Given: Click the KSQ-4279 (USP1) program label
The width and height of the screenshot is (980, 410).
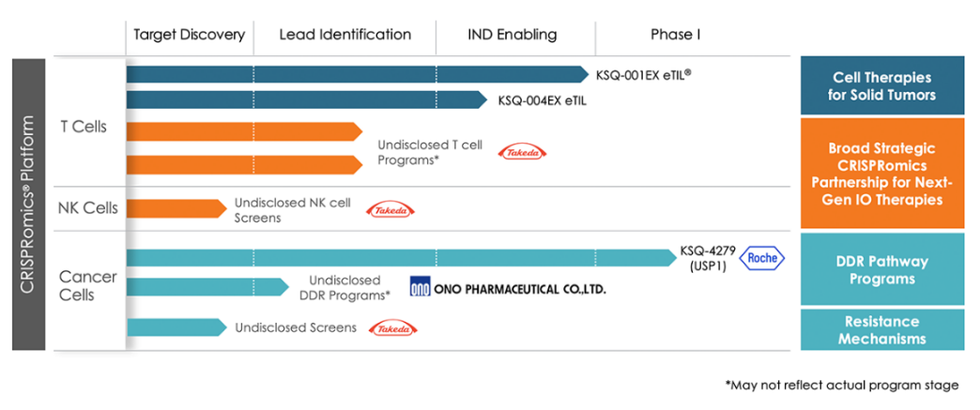Looking at the screenshot, I should pos(705,259).
